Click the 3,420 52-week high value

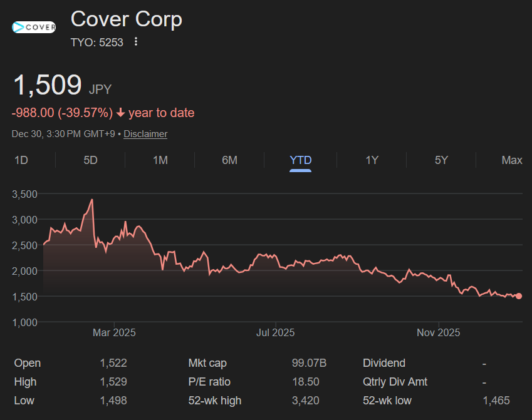(306, 401)
